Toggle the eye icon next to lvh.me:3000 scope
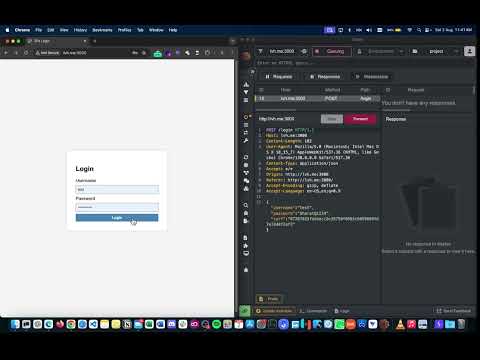The height and width of the screenshot is (360, 480). click(x=304, y=51)
